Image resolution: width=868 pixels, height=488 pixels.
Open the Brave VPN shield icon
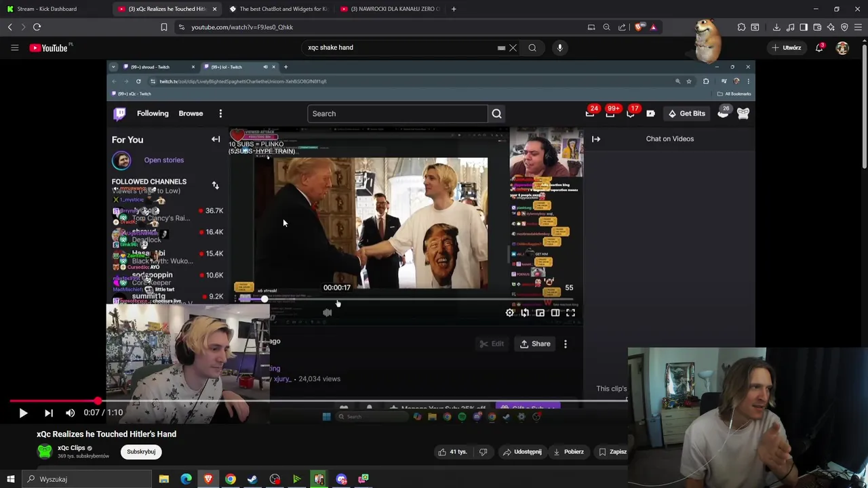(844, 27)
